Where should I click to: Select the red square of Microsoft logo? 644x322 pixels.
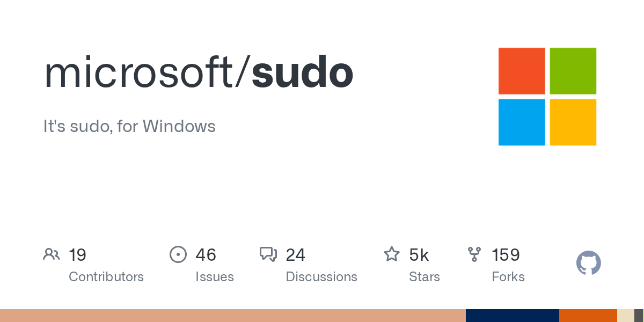(522, 71)
